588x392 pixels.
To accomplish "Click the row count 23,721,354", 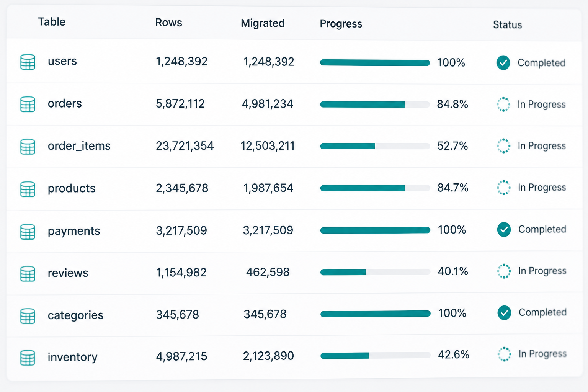I will pyautogui.click(x=185, y=146).
